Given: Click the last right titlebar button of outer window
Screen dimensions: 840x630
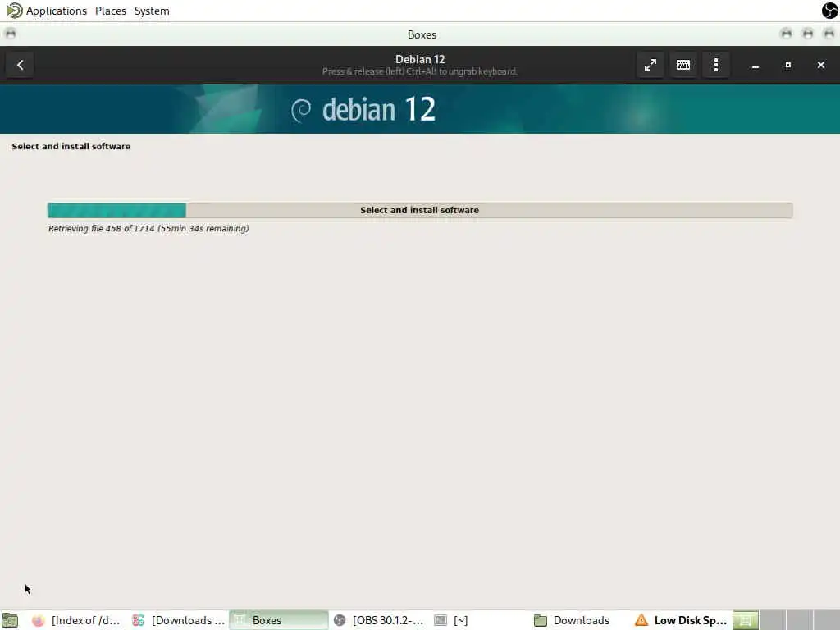Looking at the screenshot, I should coord(829,34).
